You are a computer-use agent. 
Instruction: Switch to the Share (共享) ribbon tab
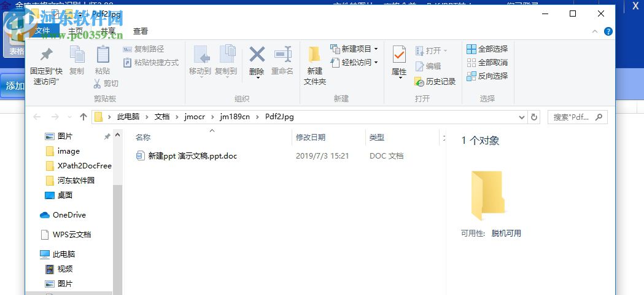(x=108, y=31)
